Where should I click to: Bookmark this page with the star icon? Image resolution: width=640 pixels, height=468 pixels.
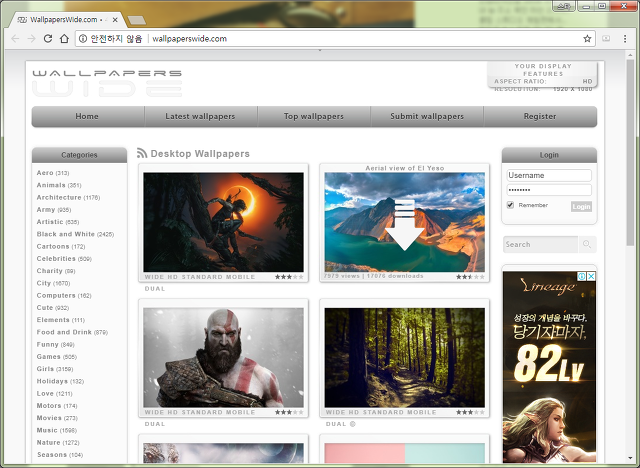pos(587,38)
